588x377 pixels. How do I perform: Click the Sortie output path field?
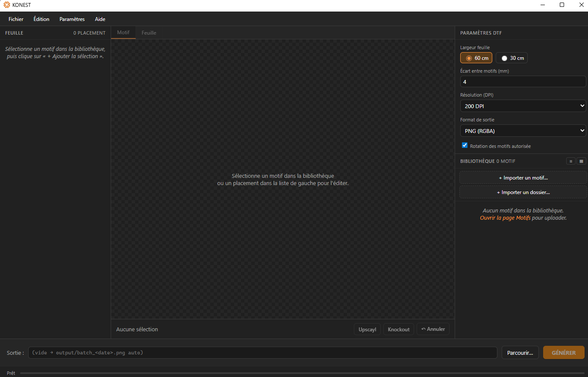[262, 353]
